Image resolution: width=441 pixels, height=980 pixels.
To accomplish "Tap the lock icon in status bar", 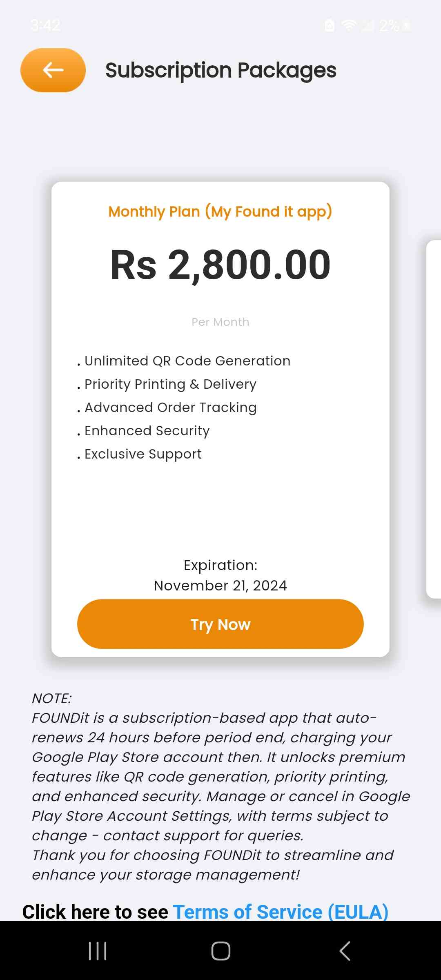I will point(330,25).
